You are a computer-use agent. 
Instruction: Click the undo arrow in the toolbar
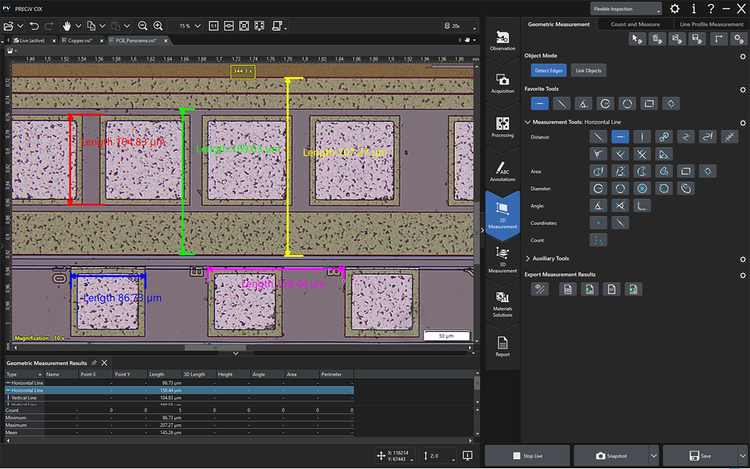click(34, 25)
